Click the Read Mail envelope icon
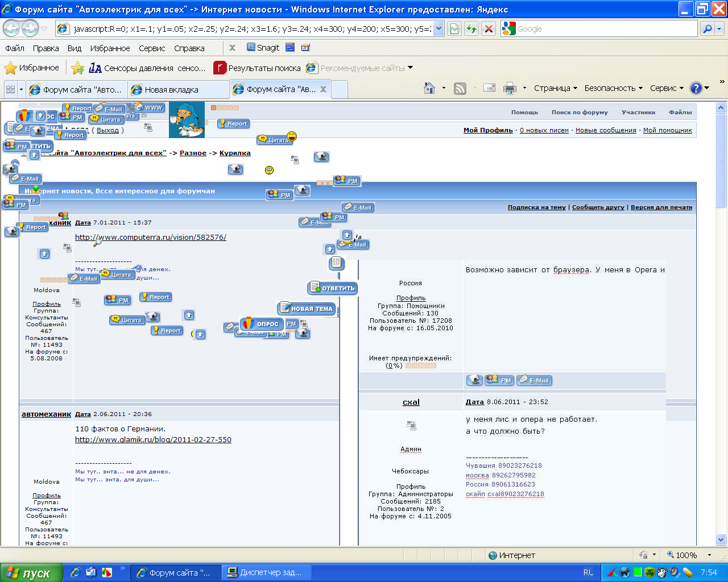This screenshot has width=728, height=582. (489, 88)
